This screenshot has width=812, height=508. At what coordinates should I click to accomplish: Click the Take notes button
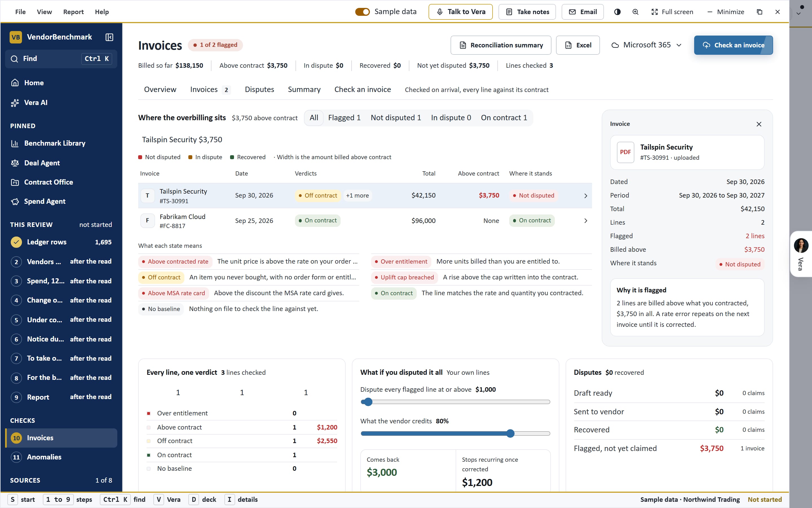tap(527, 12)
